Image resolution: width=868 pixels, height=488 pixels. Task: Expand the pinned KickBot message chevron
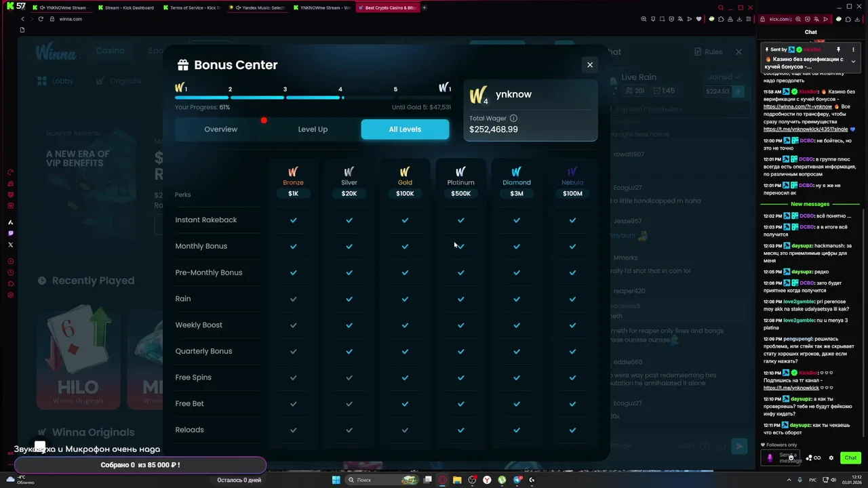click(x=853, y=62)
